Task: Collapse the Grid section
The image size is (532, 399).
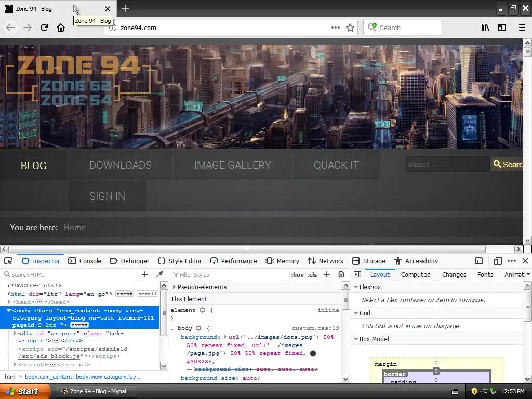Action: pyautogui.click(x=356, y=313)
